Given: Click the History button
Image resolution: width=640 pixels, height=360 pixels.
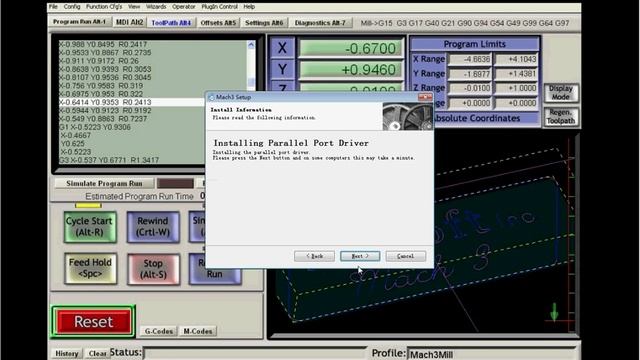Looking at the screenshot, I should click(67, 353).
